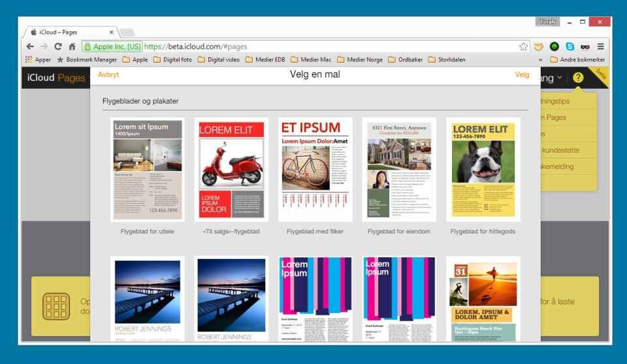Screen dimensions: 627x364
Task: Cancel template selection with Avbryt
Action: (108, 74)
